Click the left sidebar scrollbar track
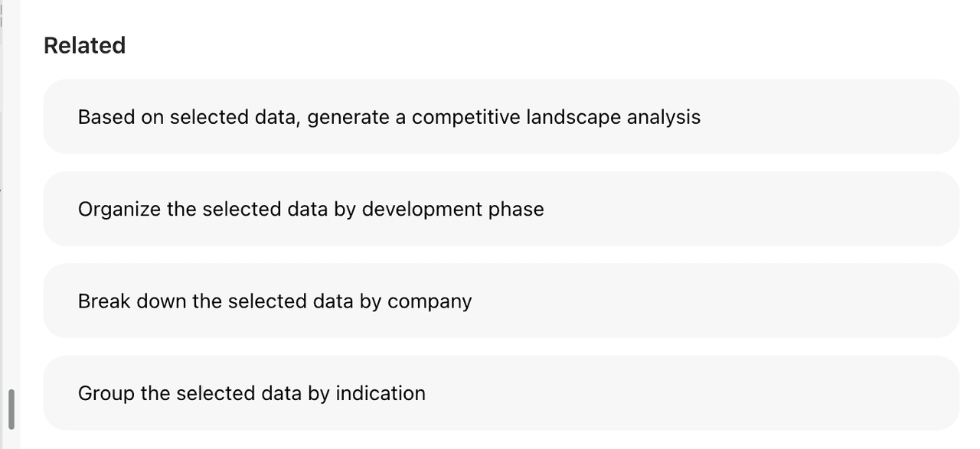The height and width of the screenshot is (449, 980). (x=9, y=229)
